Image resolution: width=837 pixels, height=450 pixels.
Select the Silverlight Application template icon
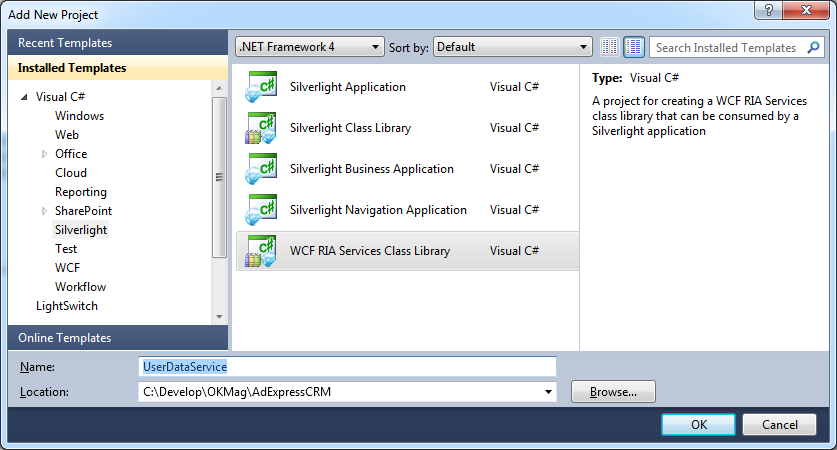click(261, 86)
